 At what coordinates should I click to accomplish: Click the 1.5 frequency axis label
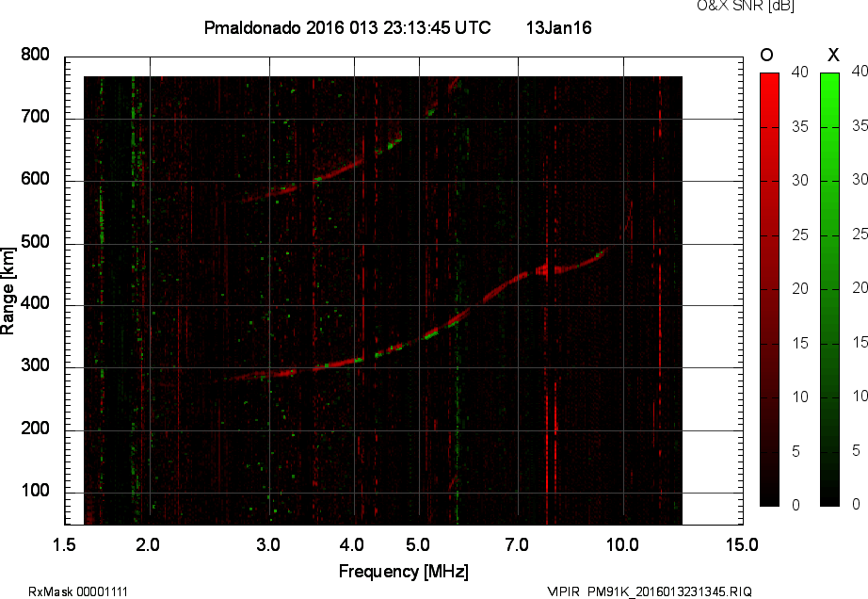(x=64, y=545)
